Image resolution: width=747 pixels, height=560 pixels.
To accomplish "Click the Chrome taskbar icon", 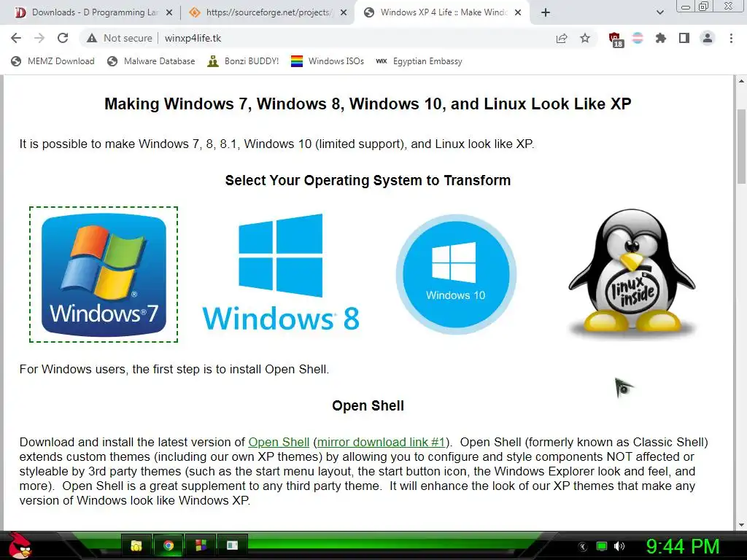I will 169,545.
